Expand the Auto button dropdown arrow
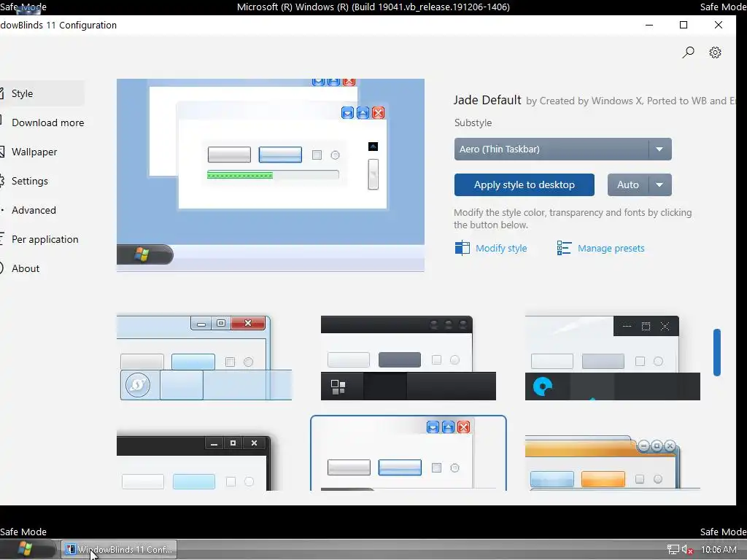The image size is (747, 560). [x=659, y=184]
